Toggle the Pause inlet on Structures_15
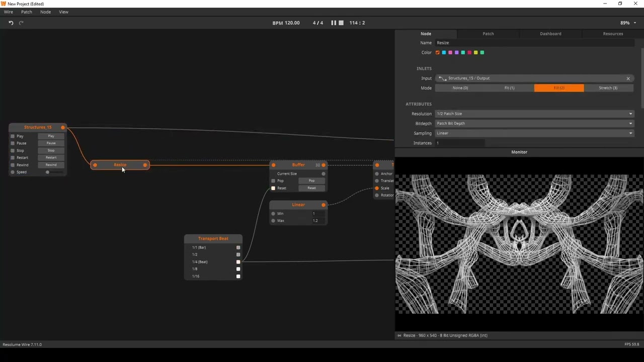 (x=13, y=143)
